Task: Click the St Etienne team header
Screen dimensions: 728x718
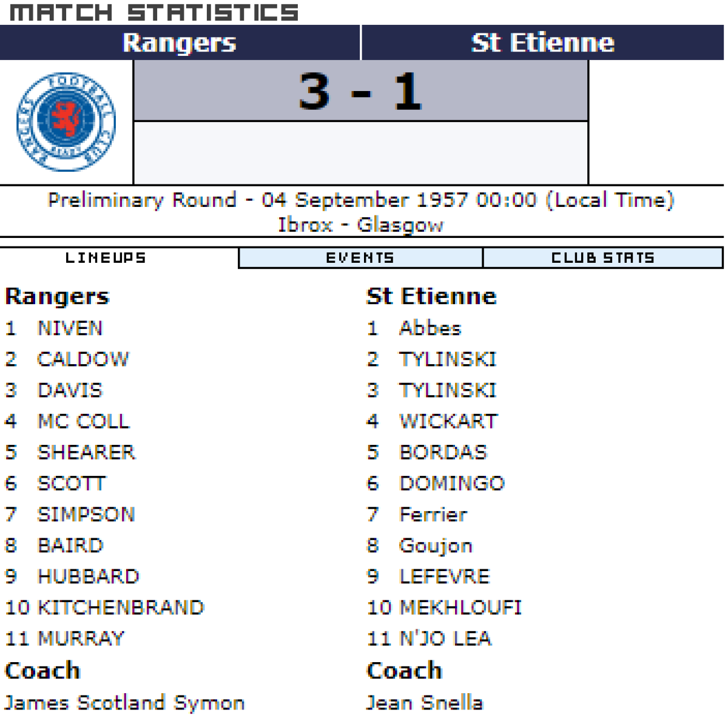Action: coord(543,42)
